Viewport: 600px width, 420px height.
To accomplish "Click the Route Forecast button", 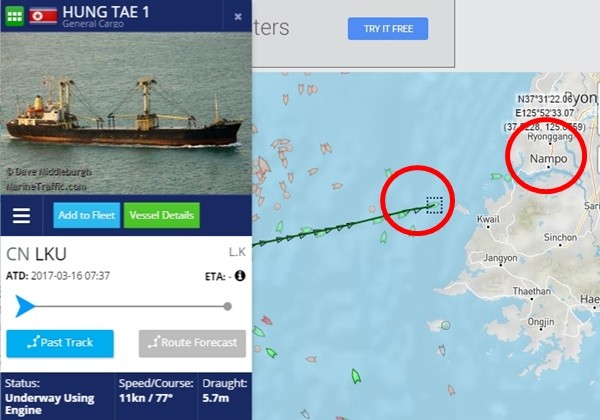I will [192, 343].
